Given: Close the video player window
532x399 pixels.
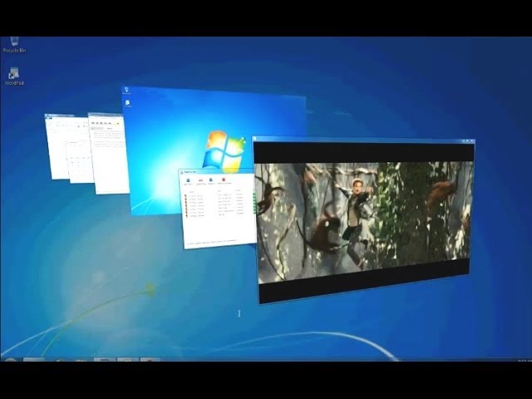Looking at the screenshot, I should point(470,141).
